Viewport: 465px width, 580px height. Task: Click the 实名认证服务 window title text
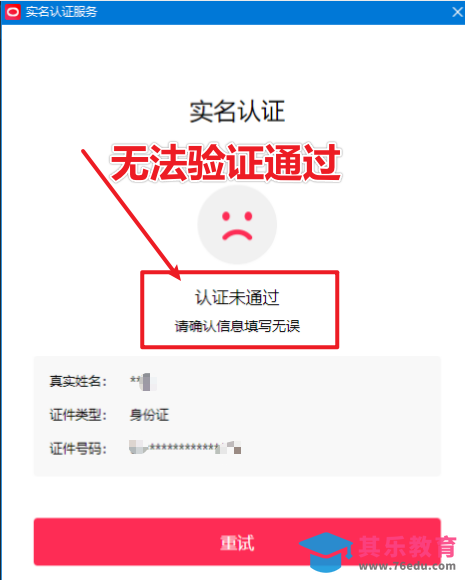[61, 12]
